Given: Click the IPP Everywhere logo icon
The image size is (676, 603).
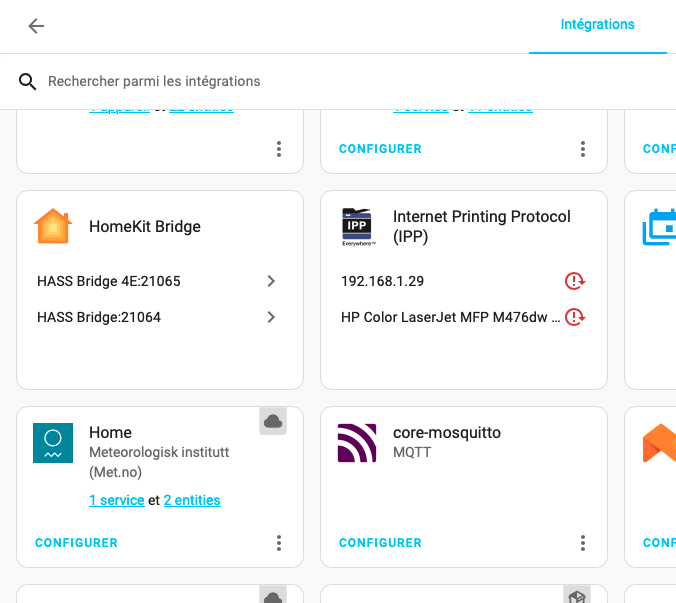Looking at the screenshot, I should tap(357, 227).
